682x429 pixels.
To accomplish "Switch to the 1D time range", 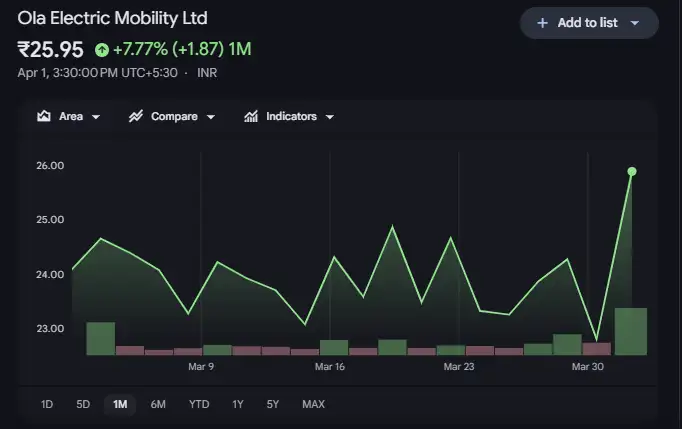I will pyautogui.click(x=47, y=404).
